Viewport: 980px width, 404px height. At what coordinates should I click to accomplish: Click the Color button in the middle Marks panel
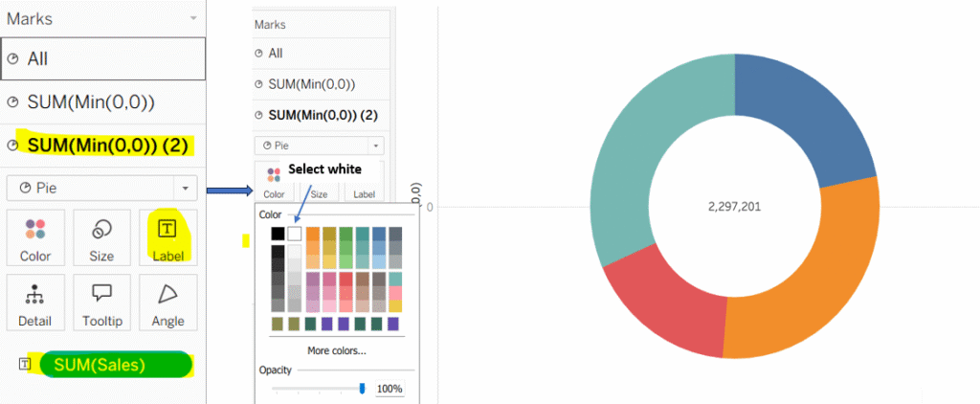click(x=274, y=182)
